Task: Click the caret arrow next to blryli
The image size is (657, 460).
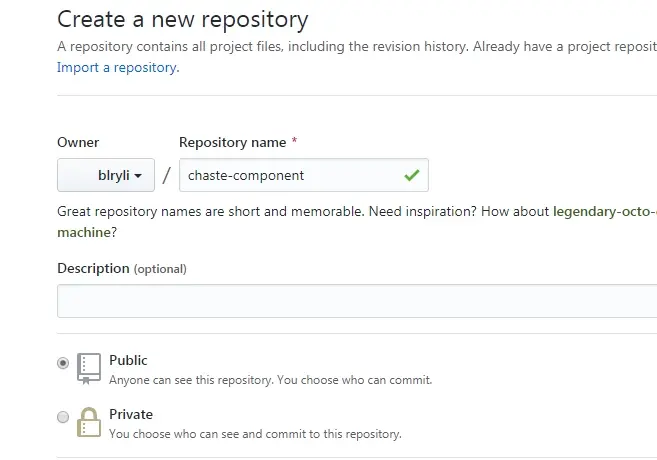Action: (138, 176)
